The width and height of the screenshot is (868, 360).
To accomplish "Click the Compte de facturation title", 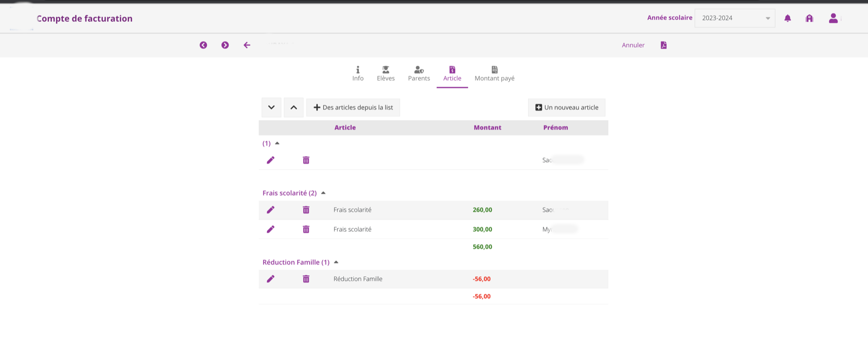I will (84, 18).
